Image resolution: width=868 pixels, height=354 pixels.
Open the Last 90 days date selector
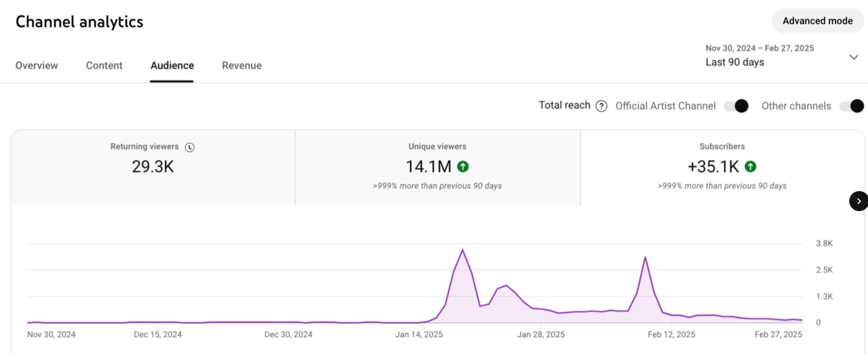pos(735,62)
